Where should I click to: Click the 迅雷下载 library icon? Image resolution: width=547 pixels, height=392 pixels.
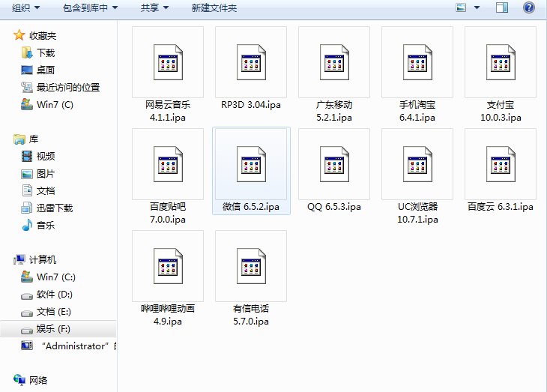[x=27, y=208]
